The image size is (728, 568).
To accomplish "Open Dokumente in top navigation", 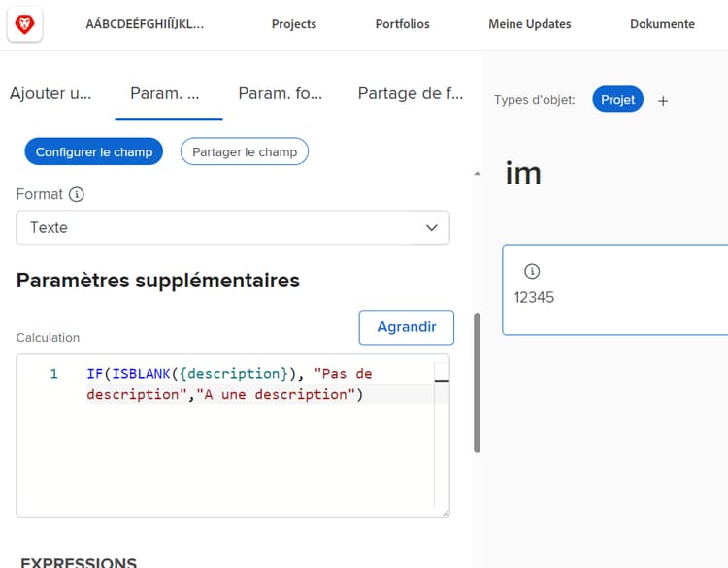I will pyautogui.click(x=663, y=24).
